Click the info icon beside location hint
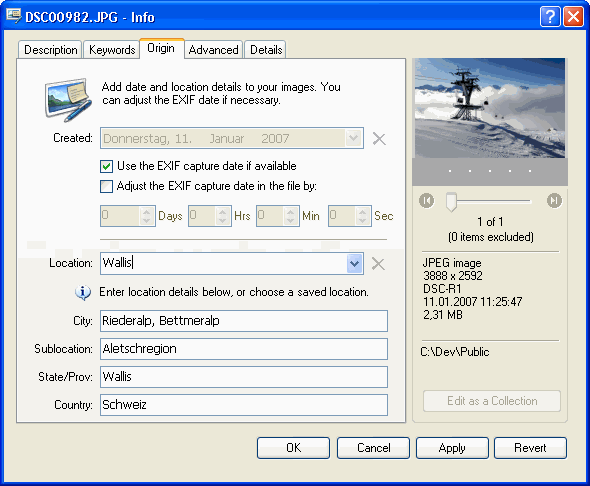The height and width of the screenshot is (486, 590). (83, 292)
